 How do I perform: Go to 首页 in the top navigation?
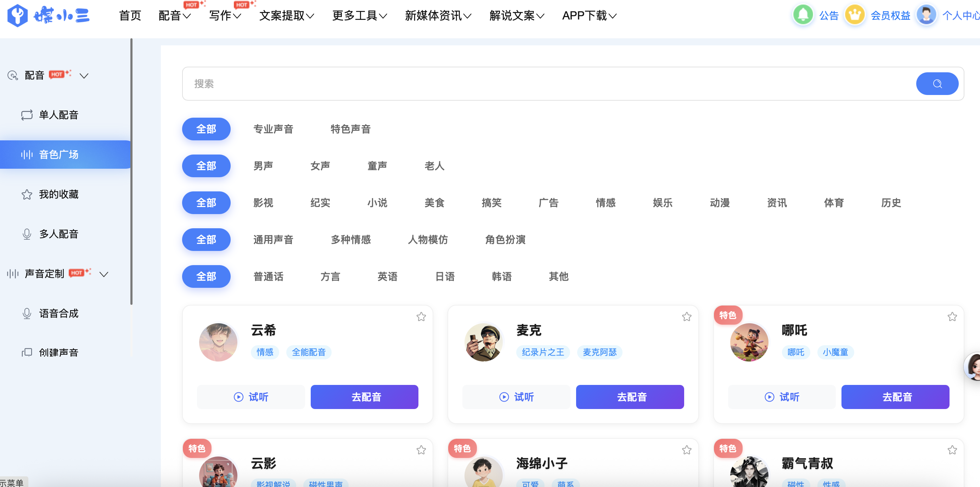pyautogui.click(x=130, y=16)
